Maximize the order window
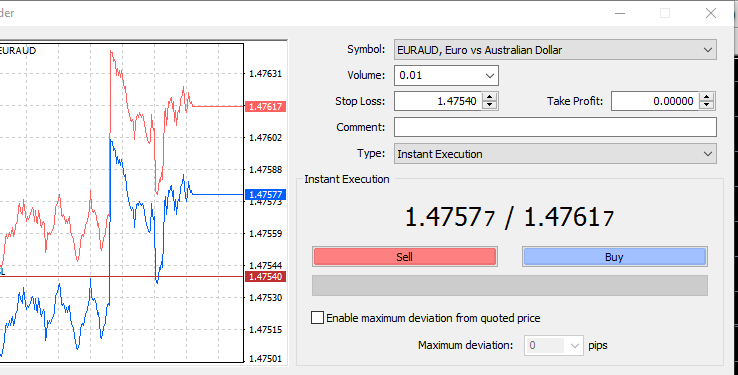 click(x=665, y=13)
